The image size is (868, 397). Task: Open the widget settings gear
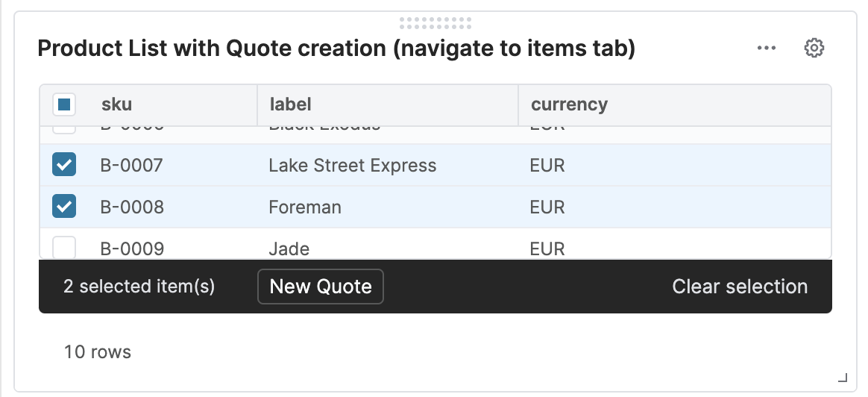[x=814, y=49]
